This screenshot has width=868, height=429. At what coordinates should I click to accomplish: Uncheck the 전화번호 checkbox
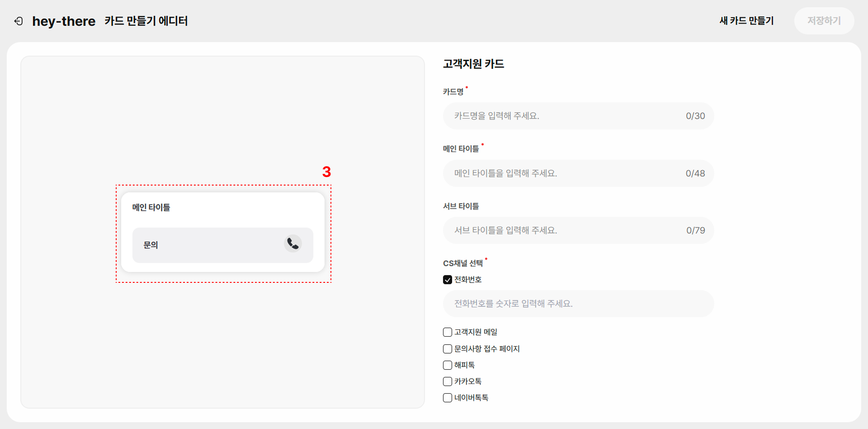448,280
